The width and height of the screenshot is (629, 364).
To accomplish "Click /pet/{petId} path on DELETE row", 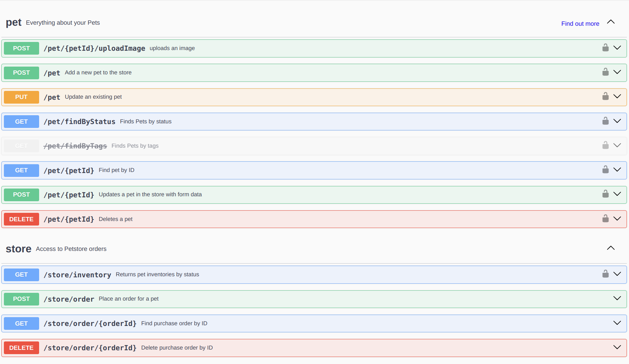I will [69, 219].
